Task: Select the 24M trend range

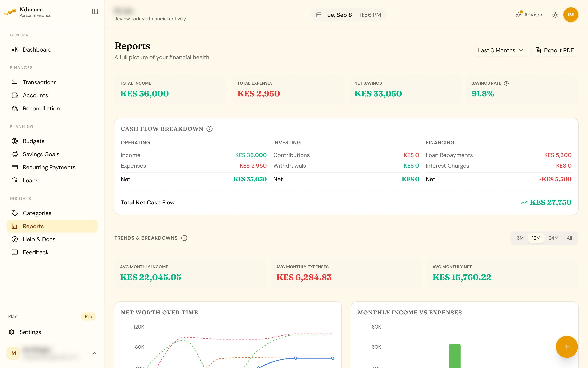Action: pyautogui.click(x=553, y=238)
